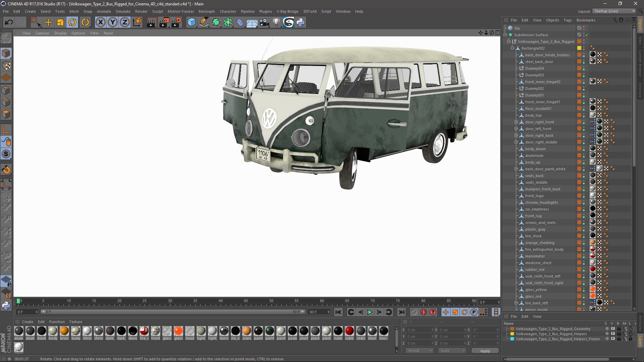This screenshot has width=644, height=362.
Task: Expand door_left_front hierarchy
Action: point(516,129)
